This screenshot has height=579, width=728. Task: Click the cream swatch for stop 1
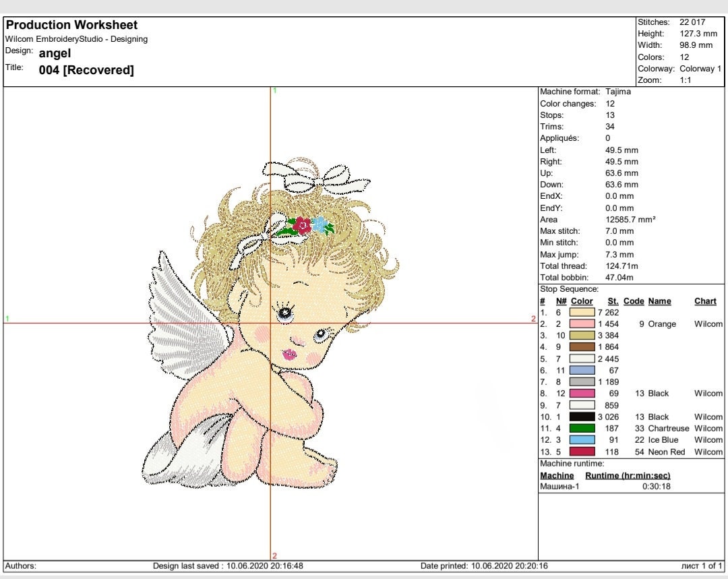(581, 312)
